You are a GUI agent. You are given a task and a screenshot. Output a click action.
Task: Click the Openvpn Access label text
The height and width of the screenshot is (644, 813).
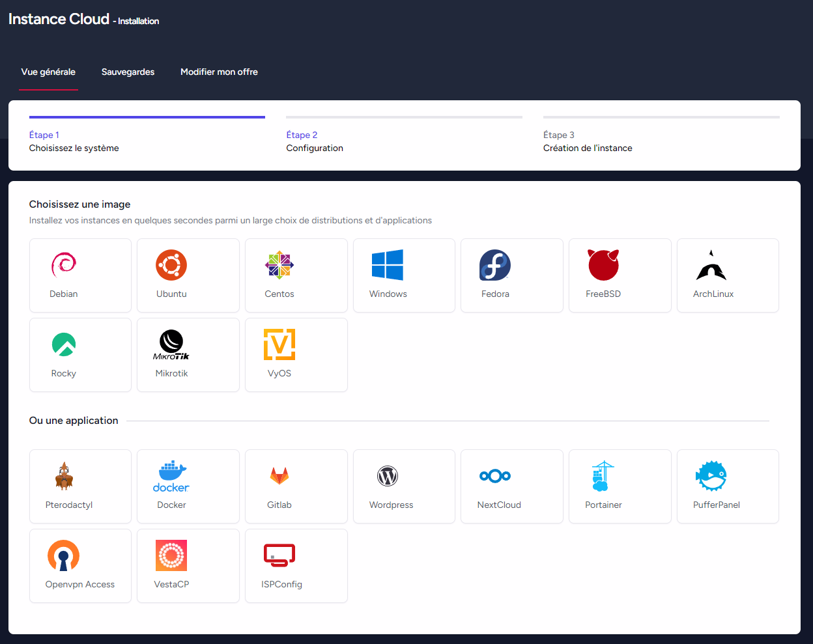tap(80, 584)
